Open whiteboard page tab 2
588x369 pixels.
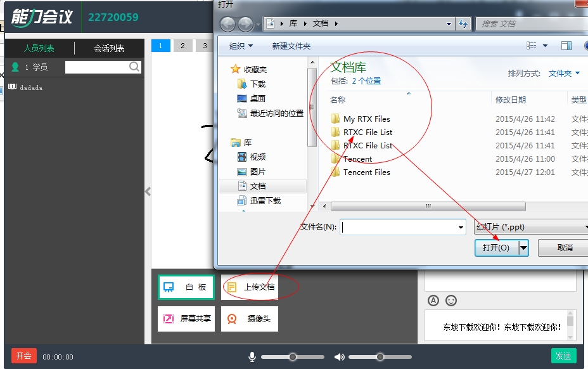click(182, 46)
